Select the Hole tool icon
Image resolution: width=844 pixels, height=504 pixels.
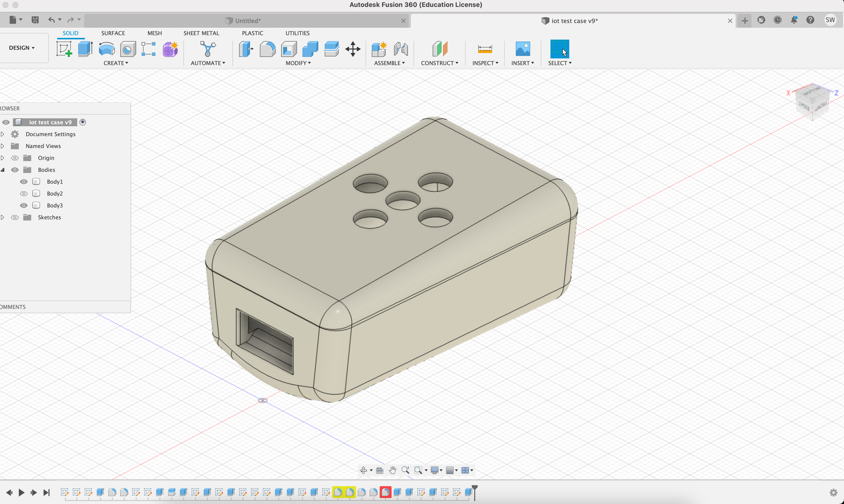pyautogui.click(x=128, y=49)
